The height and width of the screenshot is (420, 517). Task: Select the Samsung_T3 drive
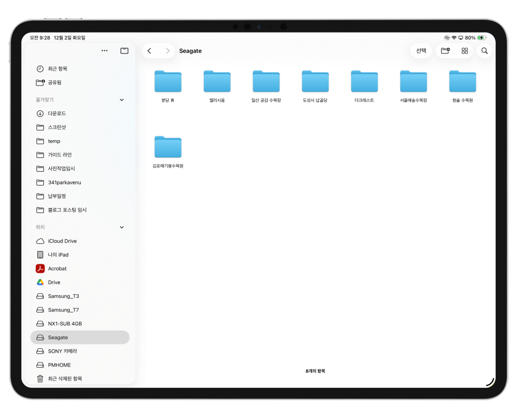(80, 296)
